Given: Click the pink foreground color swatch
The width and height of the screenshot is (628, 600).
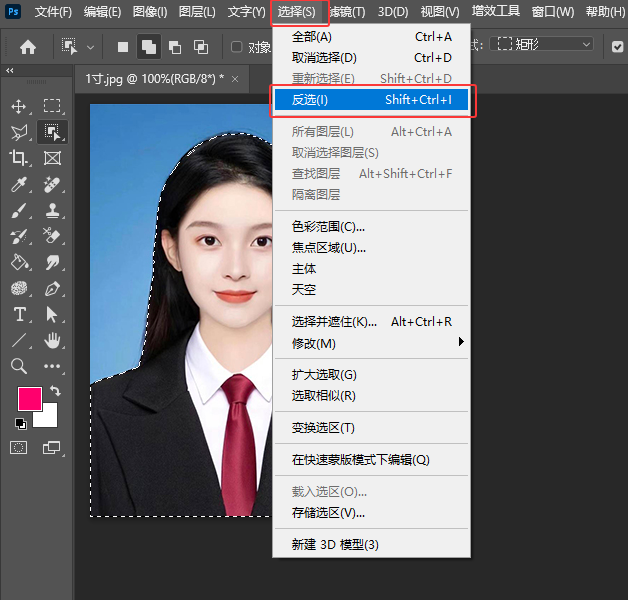Looking at the screenshot, I should point(30,398).
